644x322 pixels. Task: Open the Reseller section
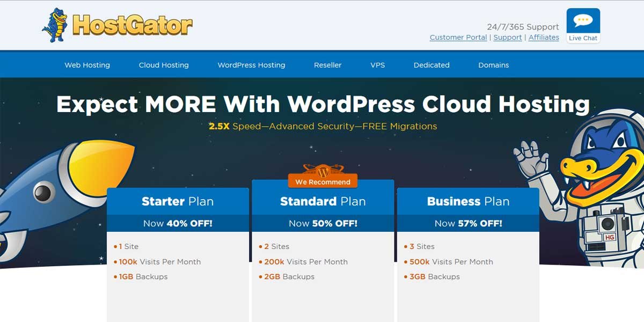coord(328,65)
